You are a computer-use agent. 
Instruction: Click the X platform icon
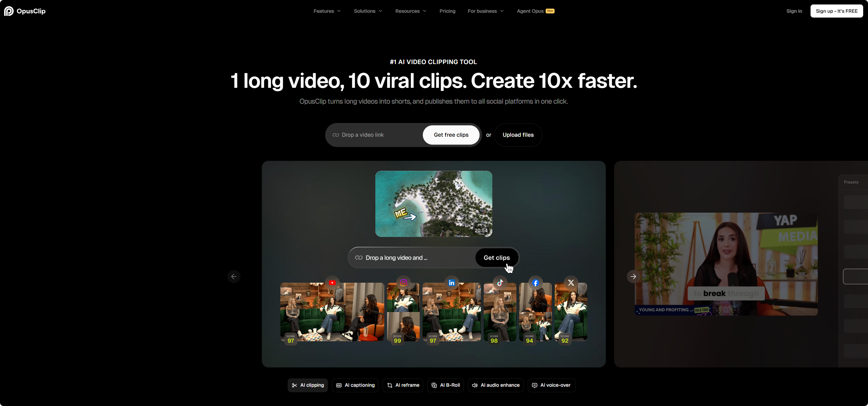[x=571, y=283]
